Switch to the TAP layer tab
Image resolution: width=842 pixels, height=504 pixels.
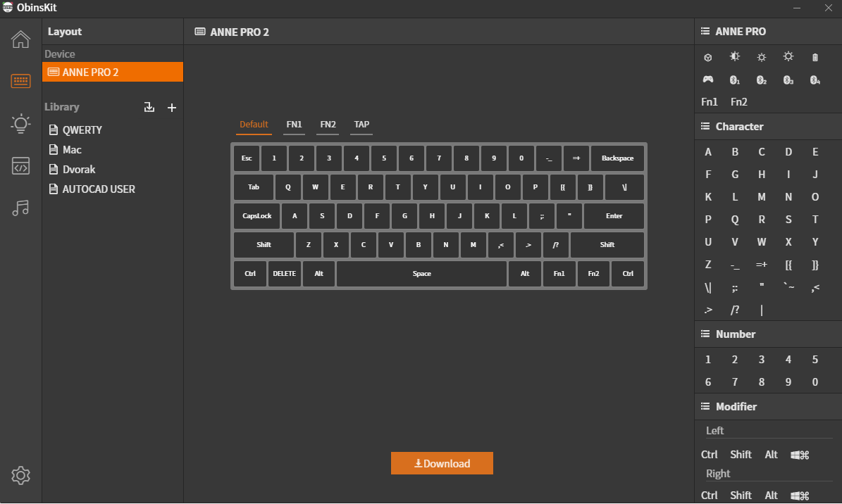(361, 125)
